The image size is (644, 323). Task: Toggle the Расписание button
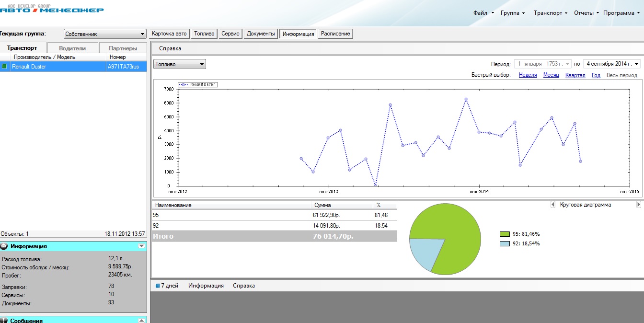tap(335, 34)
